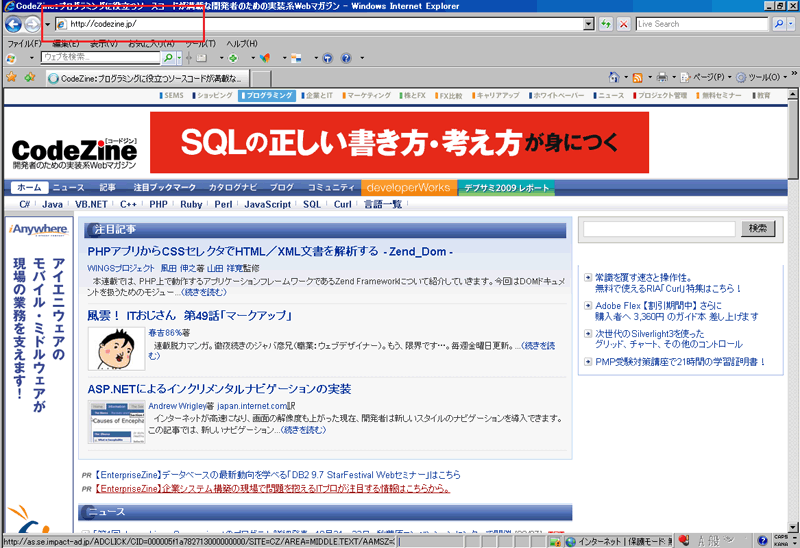Click the vertical scrollbar thumb

793,139
